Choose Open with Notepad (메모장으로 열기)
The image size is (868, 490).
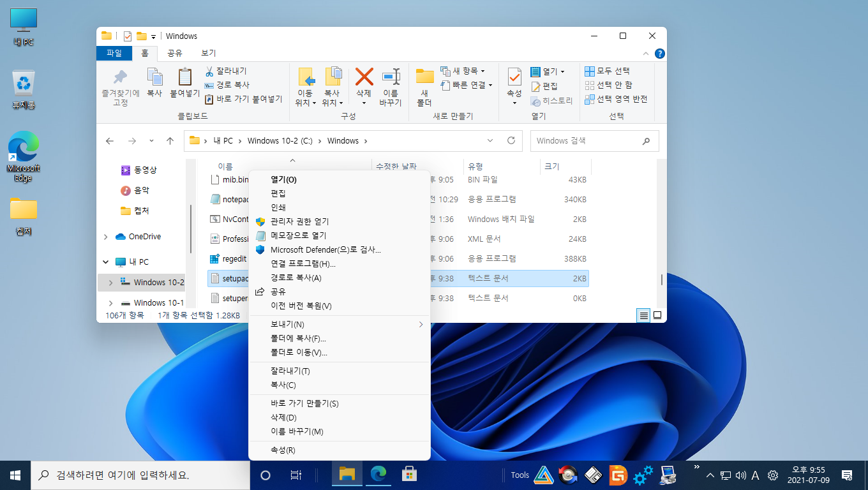[x=339, y=235]
